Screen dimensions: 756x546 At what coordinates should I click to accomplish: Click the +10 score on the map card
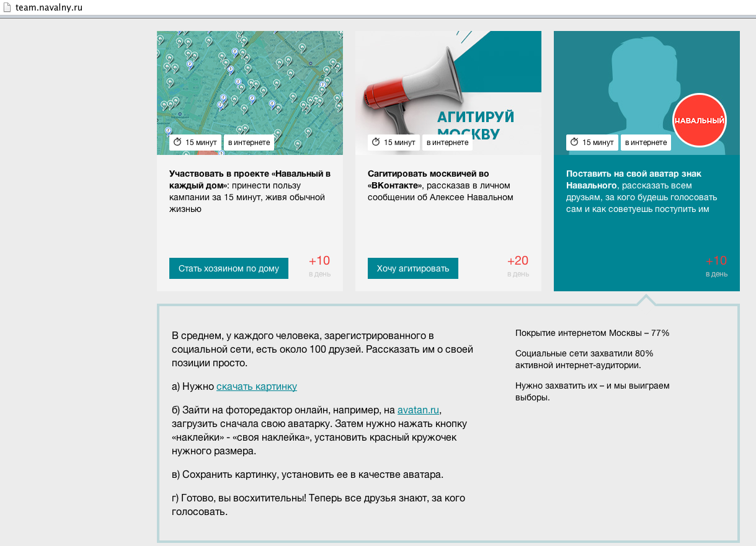319,261
